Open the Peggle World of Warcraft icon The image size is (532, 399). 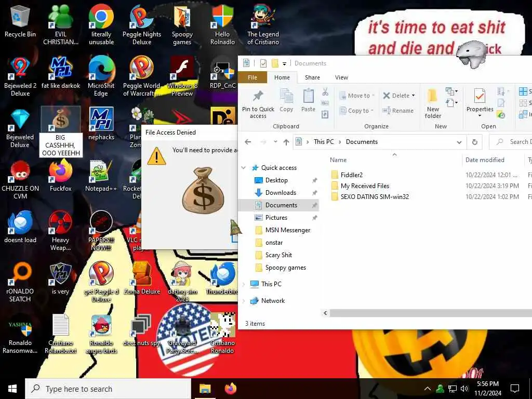click(141, 76)
